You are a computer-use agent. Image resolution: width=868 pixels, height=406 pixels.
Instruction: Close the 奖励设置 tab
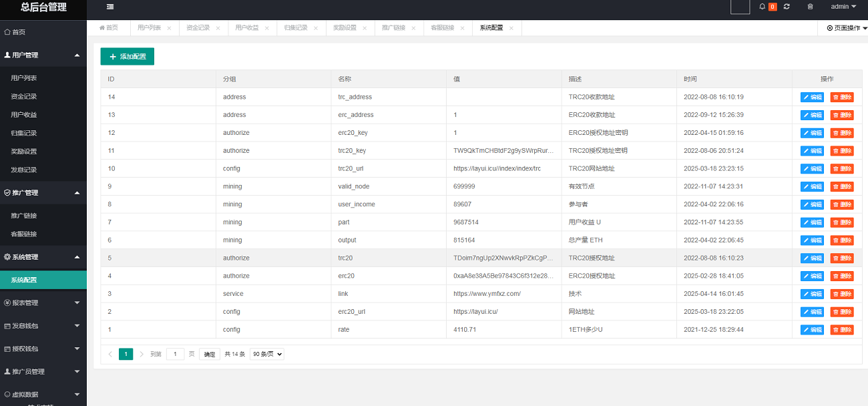tap(365, 28)
